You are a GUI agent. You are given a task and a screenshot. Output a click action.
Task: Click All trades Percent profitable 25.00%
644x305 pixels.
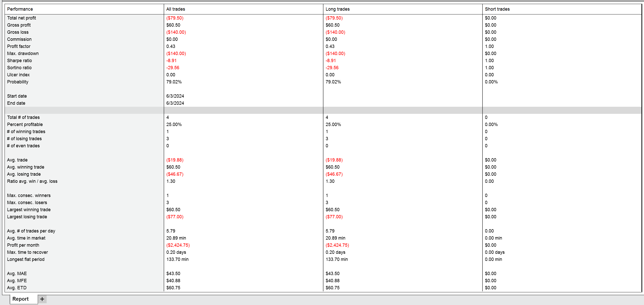pyautogui.click(x=174, y=124)
